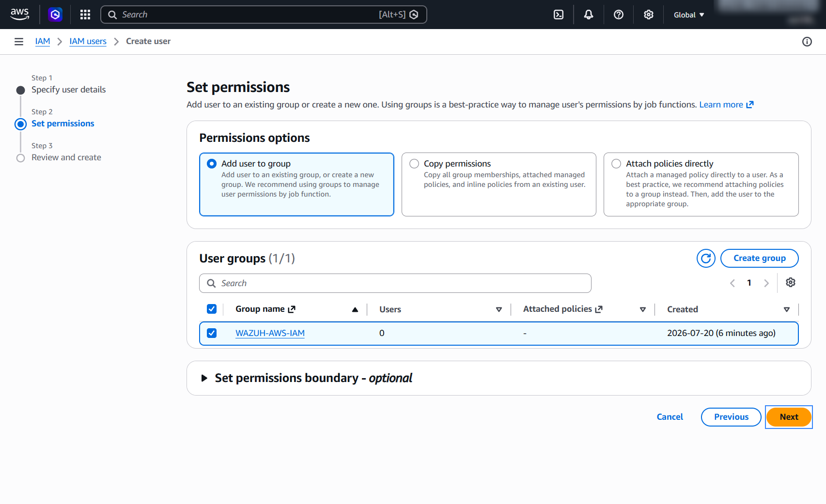Open the services grid menu icon
The image size is (826, 504).
pos(85,15)
